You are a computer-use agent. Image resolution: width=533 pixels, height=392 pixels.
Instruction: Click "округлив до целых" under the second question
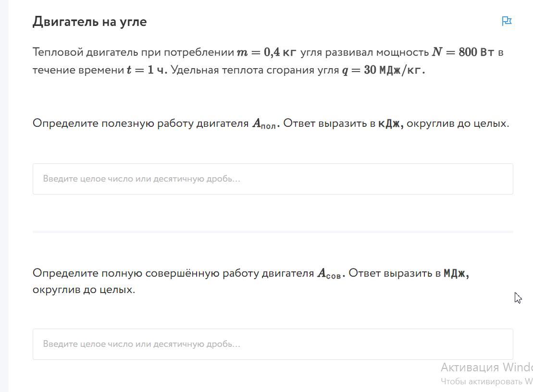coord(84,290)
